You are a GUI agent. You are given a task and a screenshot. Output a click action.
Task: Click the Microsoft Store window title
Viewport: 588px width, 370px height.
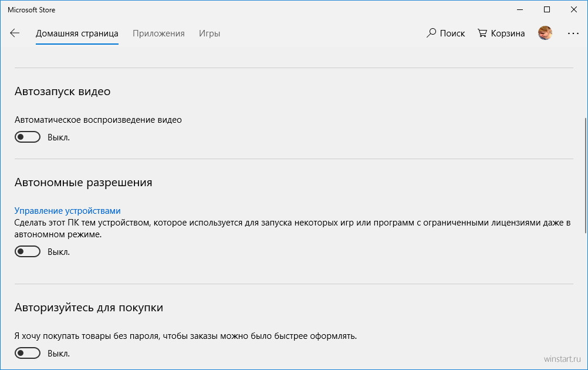[32, 10]
